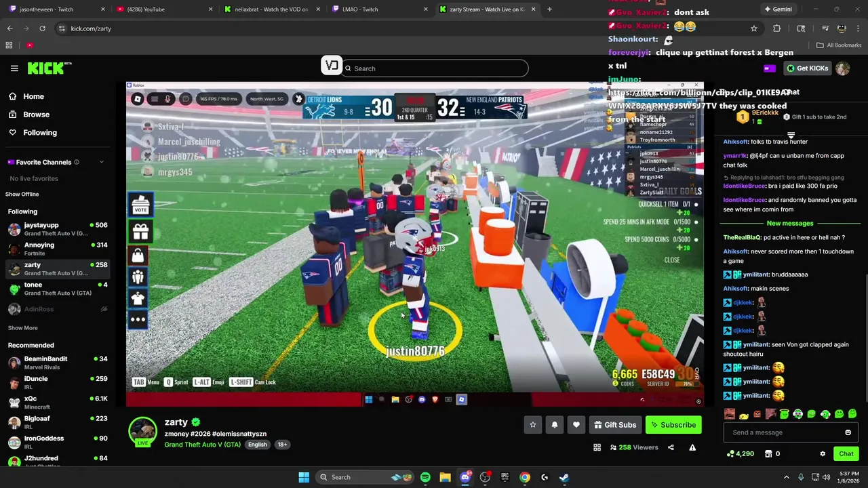The image size is (868, 488).
Task: Open jaystayupp channel
Action: tap(58, 229)
